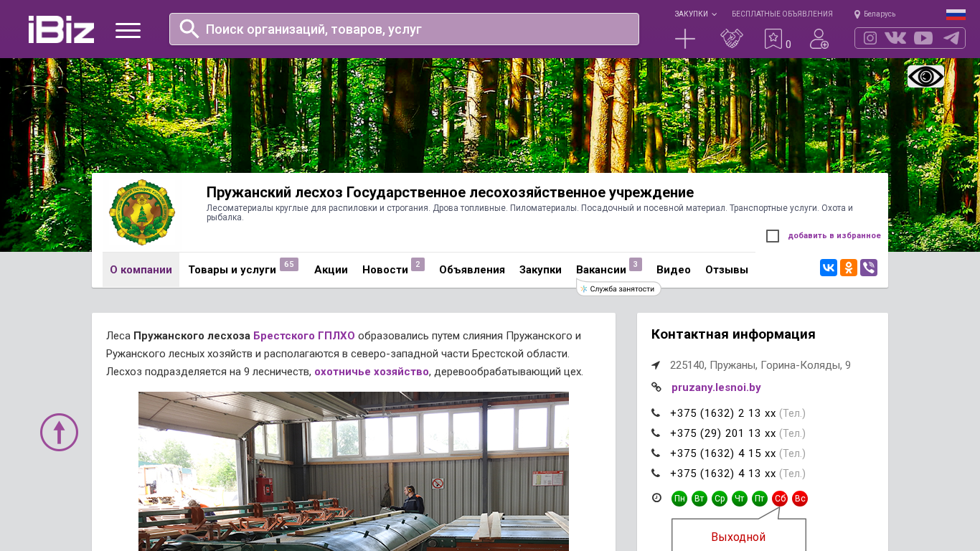Click the website link chain icon
Image resolution: width=980 pixels, height=551 pixels.
pyautogui.click(x=656, y=387)
